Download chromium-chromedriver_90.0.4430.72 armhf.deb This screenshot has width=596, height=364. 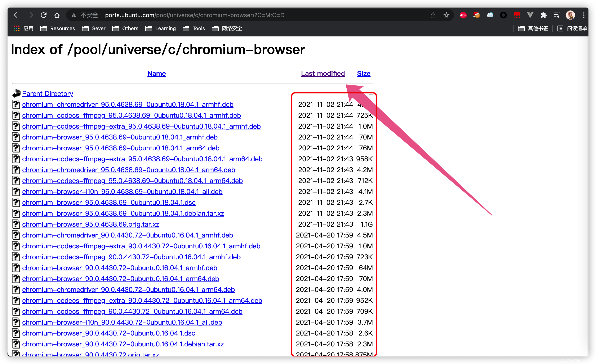click(128, 235)
